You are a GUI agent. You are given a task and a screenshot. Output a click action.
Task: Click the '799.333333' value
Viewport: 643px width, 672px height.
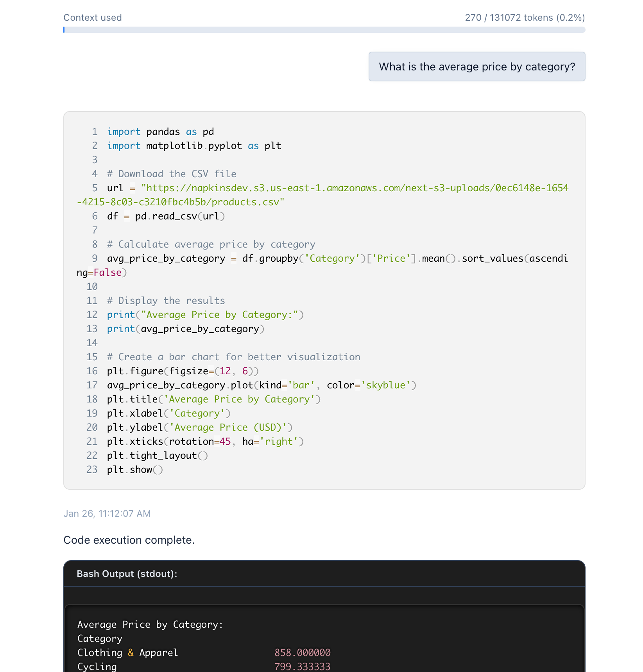point(303,667)
